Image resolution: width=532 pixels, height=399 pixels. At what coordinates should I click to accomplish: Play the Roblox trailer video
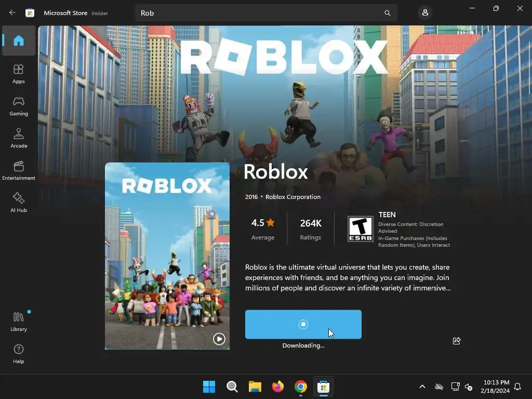click(x=219, y=339)
